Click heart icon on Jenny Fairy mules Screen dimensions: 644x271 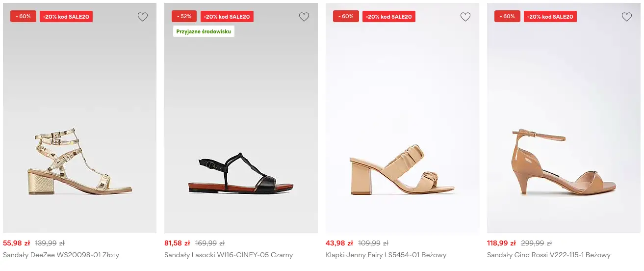[x=465, y=17]
